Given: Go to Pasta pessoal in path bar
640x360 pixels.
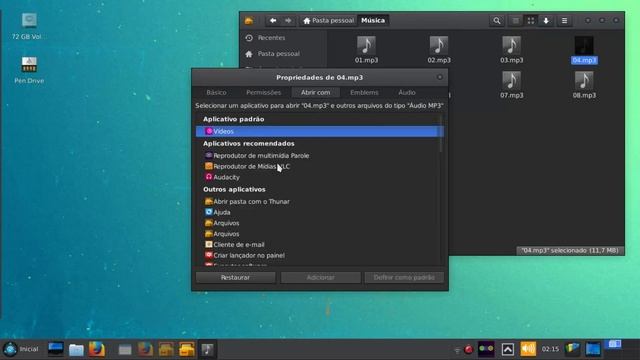Looking at the screenshot, I should pyautogui.click(x=329, y=20).
